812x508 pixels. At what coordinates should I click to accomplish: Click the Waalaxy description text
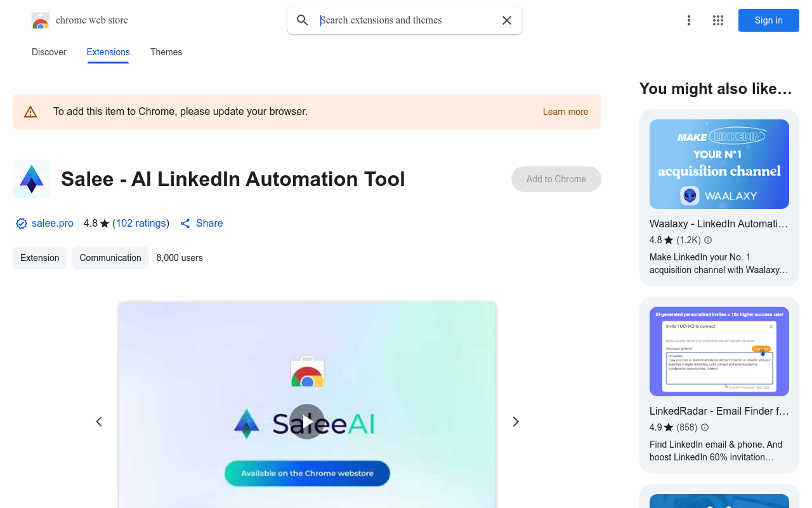coord(719,264)
